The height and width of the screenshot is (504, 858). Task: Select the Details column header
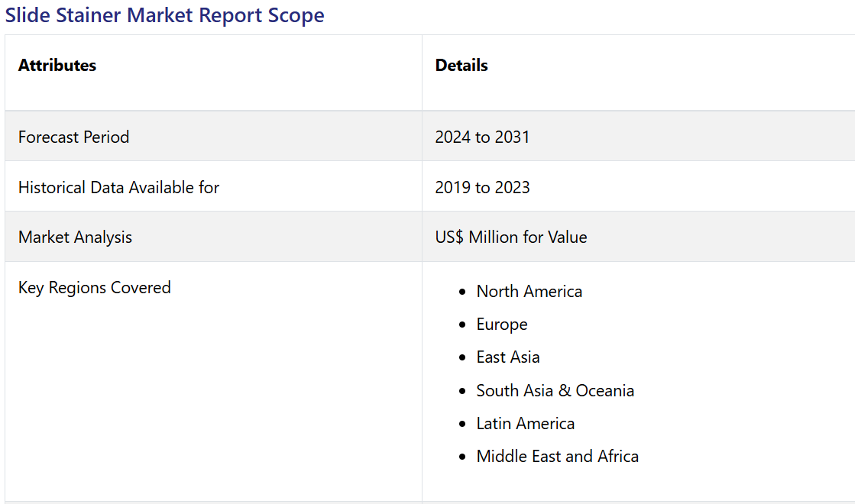click(x=461, y=66)
